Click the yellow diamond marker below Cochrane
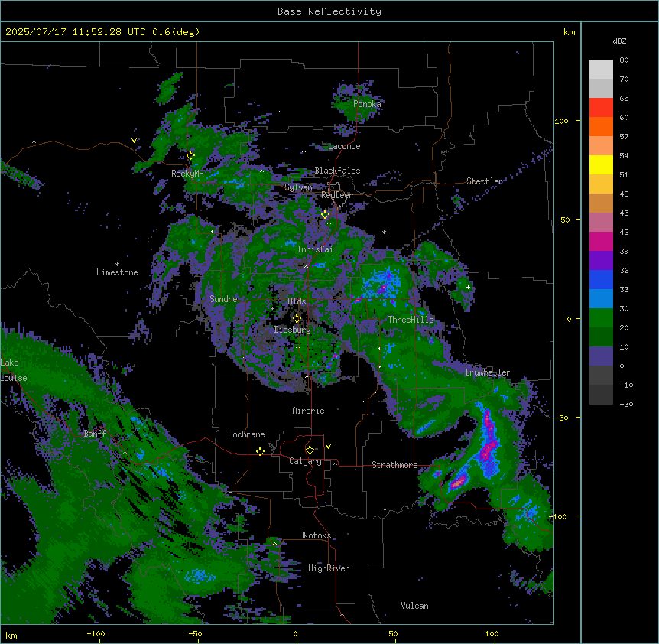 (260, 451)
